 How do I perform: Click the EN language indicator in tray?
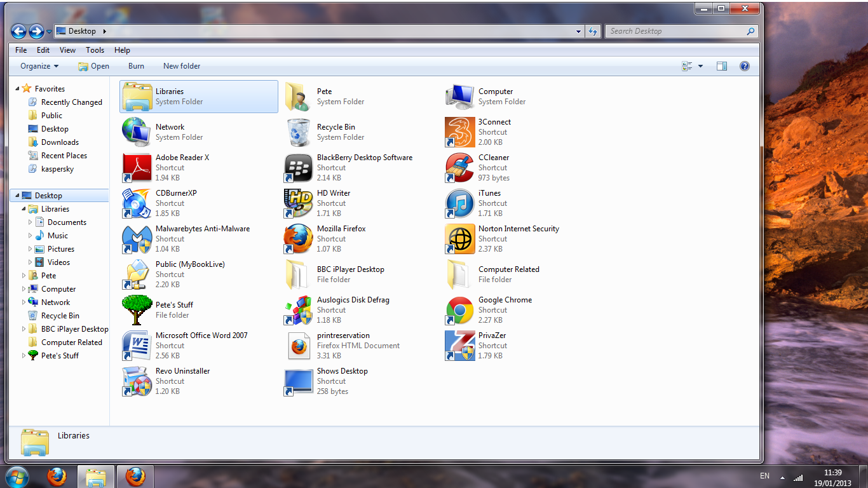pos(764,476)
